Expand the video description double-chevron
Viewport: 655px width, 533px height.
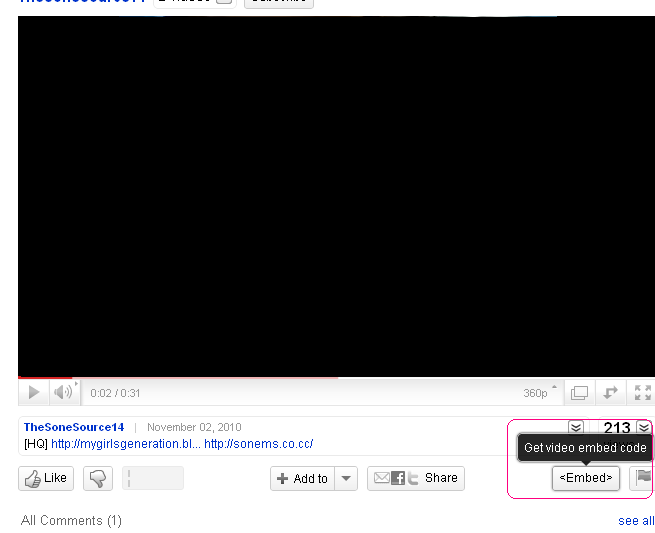(x=576, y=427)
